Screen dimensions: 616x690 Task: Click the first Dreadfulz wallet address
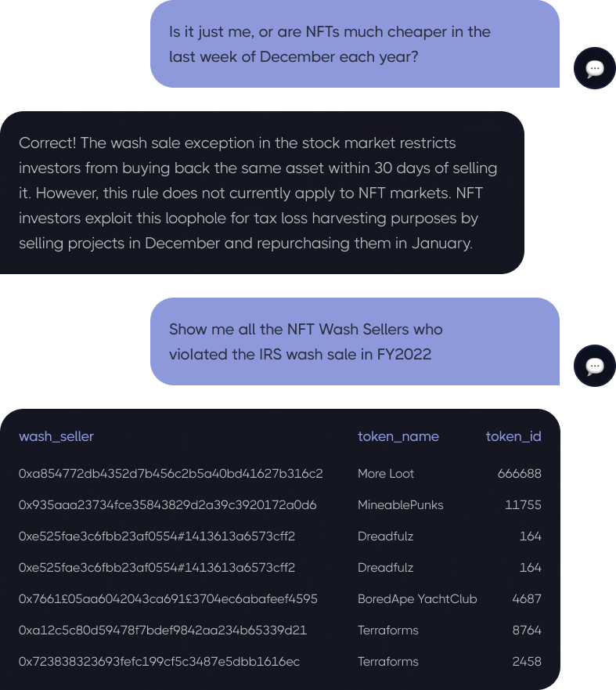pos(157,536)
